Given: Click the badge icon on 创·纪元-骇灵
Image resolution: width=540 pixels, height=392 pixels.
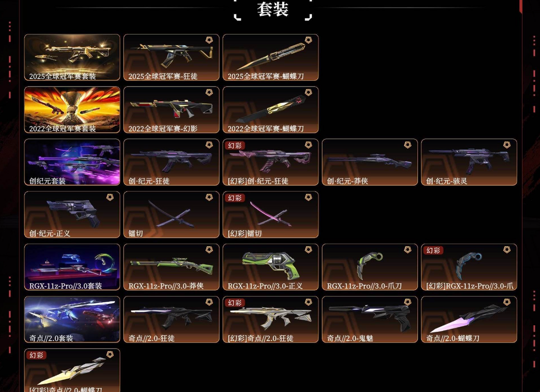Looking at the screenshot, I should [506, 144].
